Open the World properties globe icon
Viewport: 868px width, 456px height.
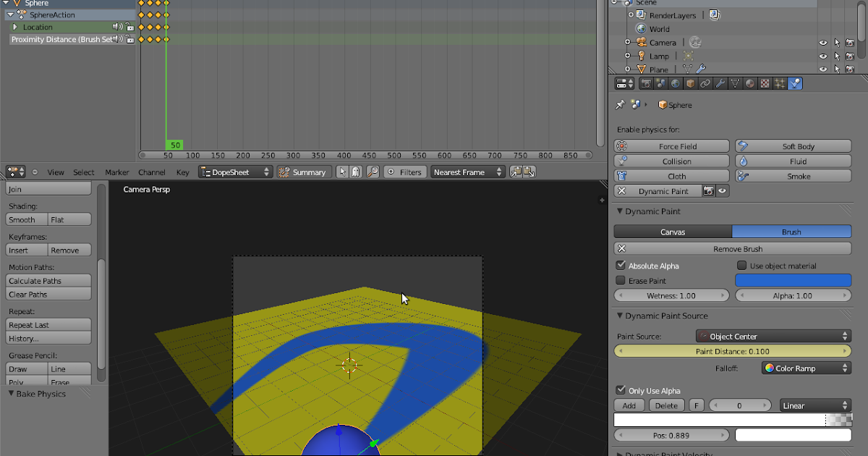click(675, 83)
